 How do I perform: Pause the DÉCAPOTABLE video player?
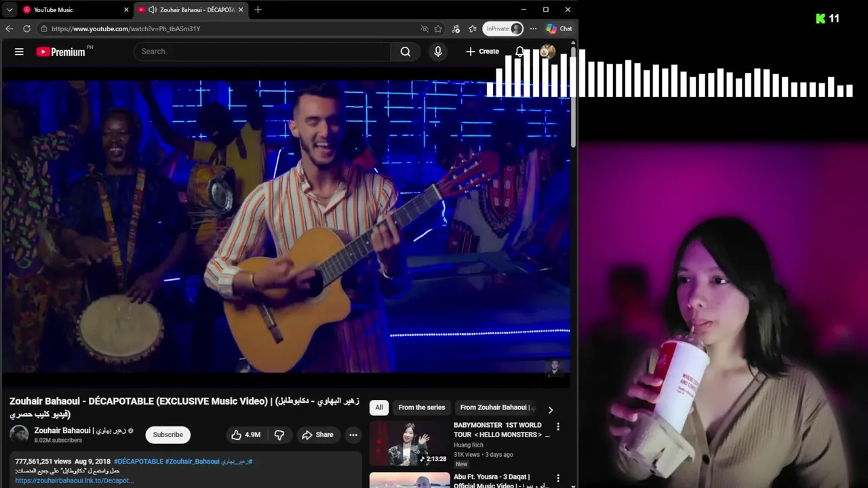point(285,226)
